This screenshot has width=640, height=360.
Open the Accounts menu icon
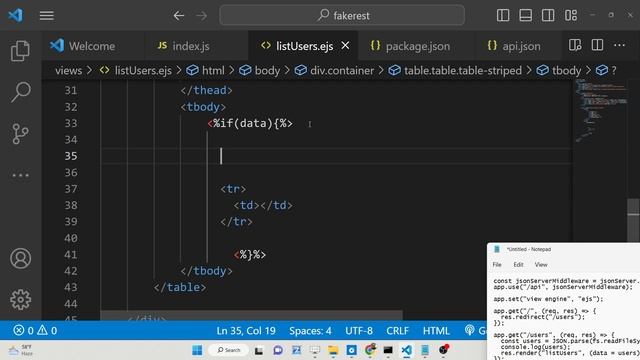point(20,258)
